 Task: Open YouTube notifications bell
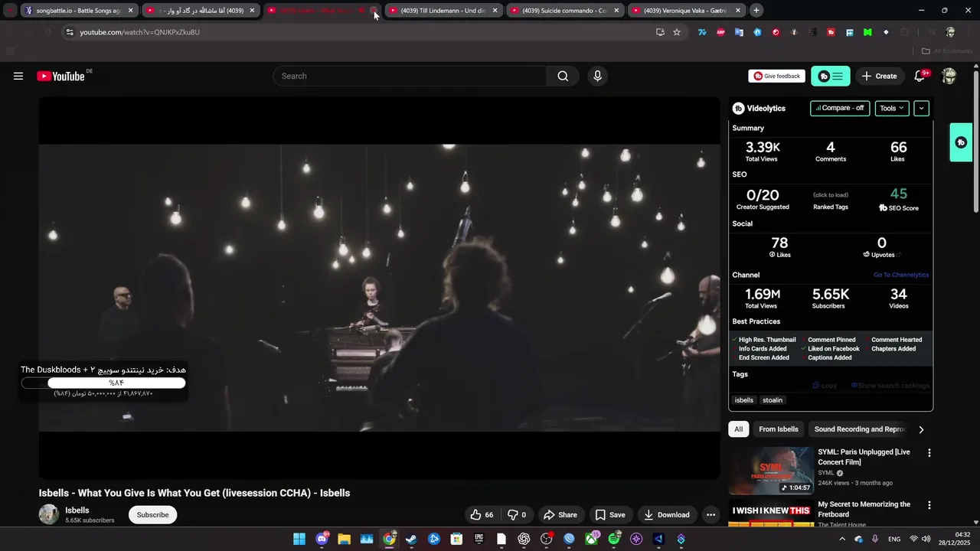(x=920, y=76)
